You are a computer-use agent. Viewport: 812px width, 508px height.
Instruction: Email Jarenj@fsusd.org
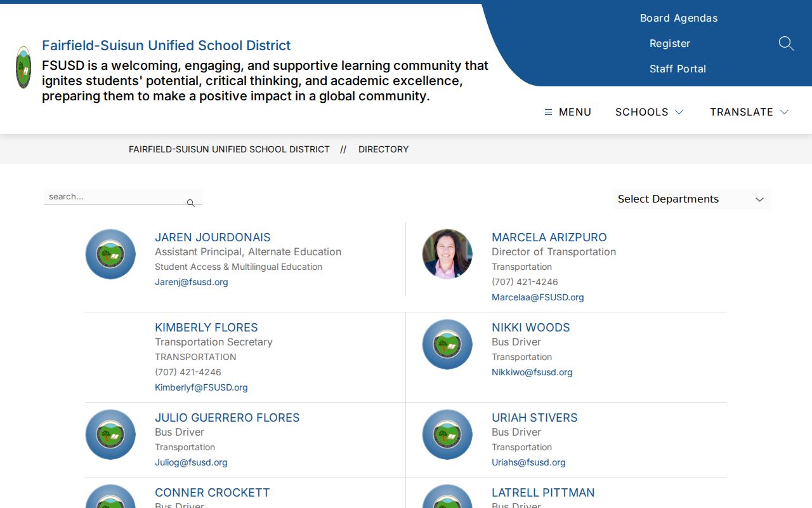(192, 282)
